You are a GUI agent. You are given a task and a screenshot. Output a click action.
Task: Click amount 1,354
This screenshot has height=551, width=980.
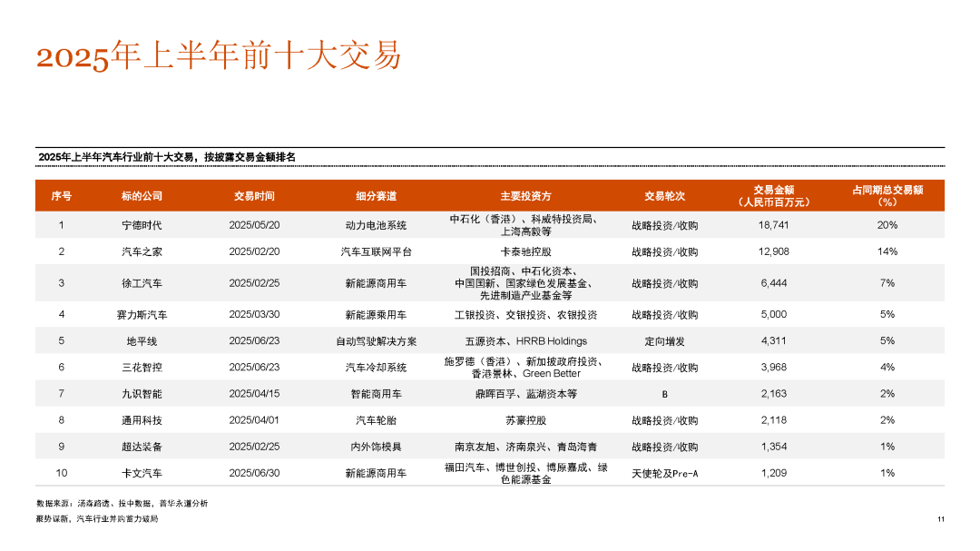tap(774, 447)
